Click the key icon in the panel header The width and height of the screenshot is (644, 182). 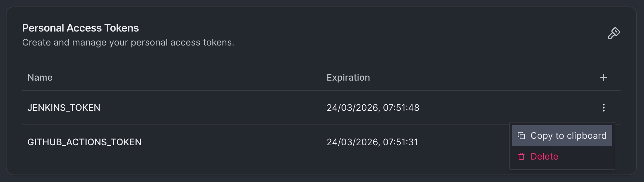[x=614, y=33]
